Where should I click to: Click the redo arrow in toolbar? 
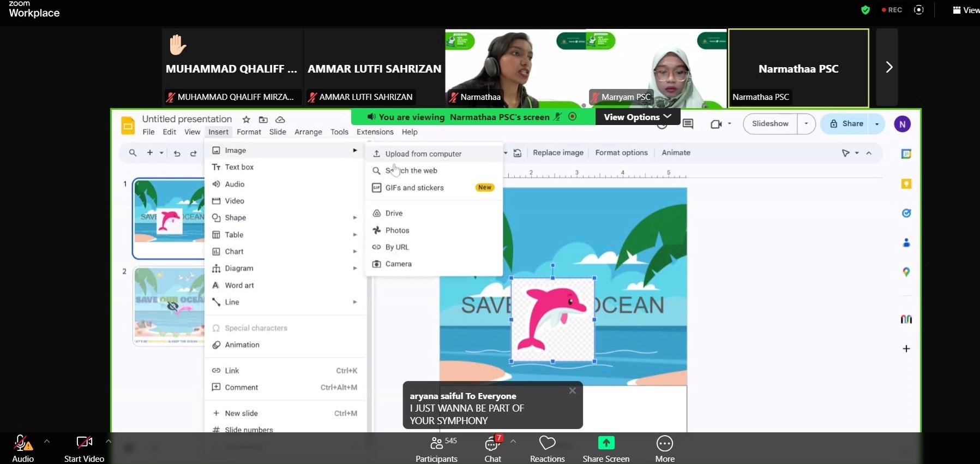click(x=193, y=153)
